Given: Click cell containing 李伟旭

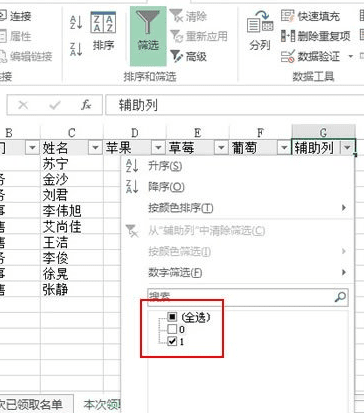Looking at the screenshot, I should [x=72, y=211].
